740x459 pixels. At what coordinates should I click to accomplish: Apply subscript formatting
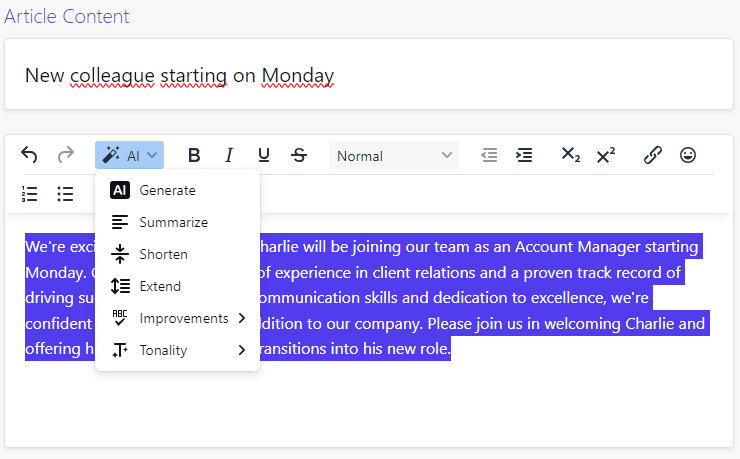tap(570, 155)
